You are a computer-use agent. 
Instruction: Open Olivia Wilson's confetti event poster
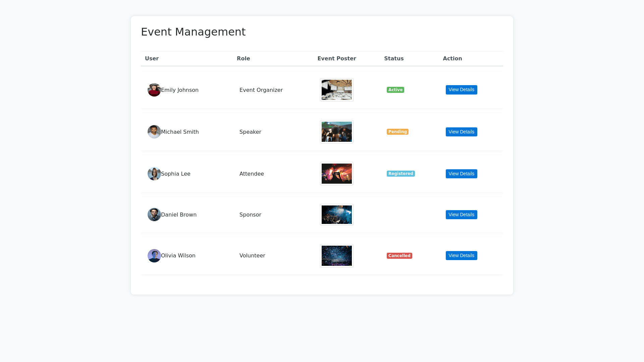336,256
